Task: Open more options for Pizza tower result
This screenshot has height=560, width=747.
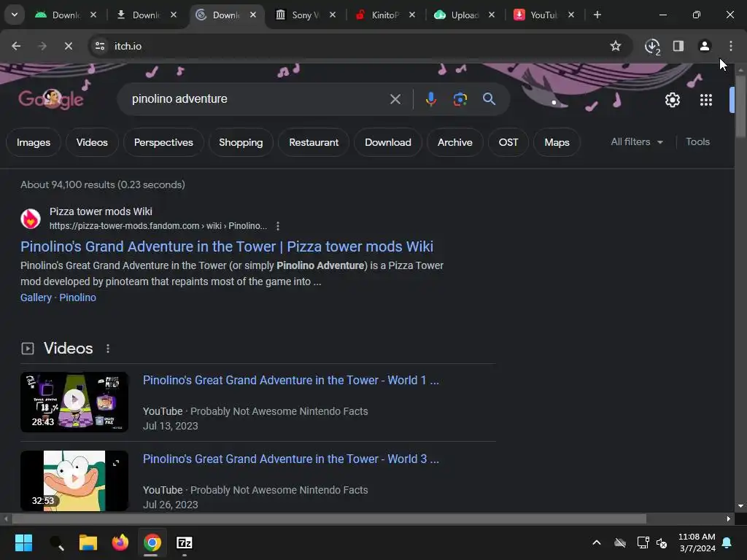Action: coord(278,226)
